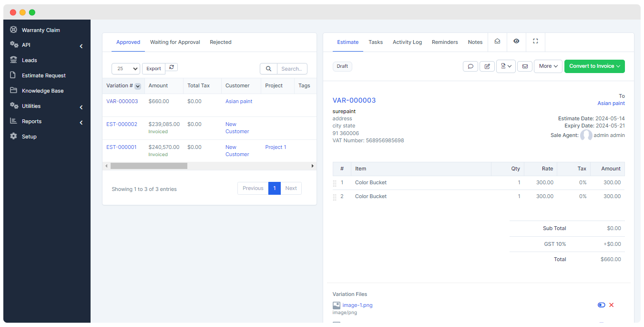Open the PDF options dropdown
Screen dimensions: 644x327
506,66
